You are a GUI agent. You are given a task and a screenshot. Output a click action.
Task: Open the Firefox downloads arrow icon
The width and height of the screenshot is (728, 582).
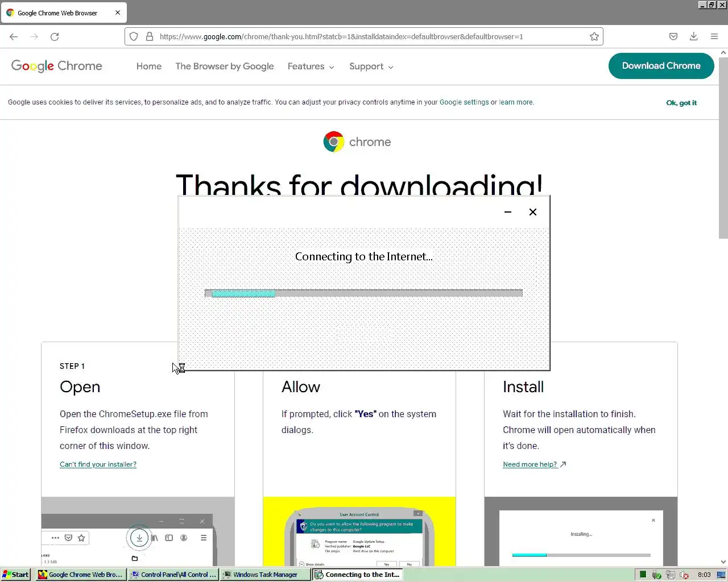(x=694, y=36)
